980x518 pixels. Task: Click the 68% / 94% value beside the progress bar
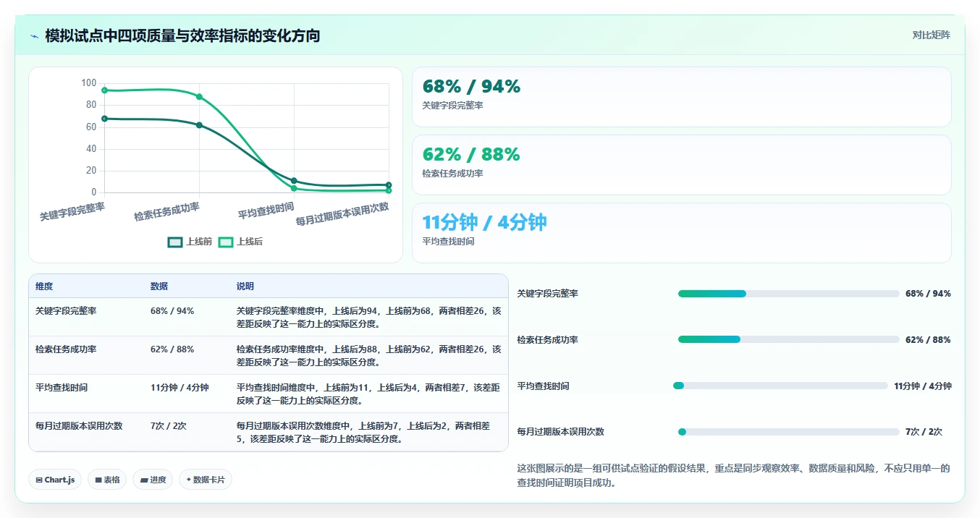(928, 294)
